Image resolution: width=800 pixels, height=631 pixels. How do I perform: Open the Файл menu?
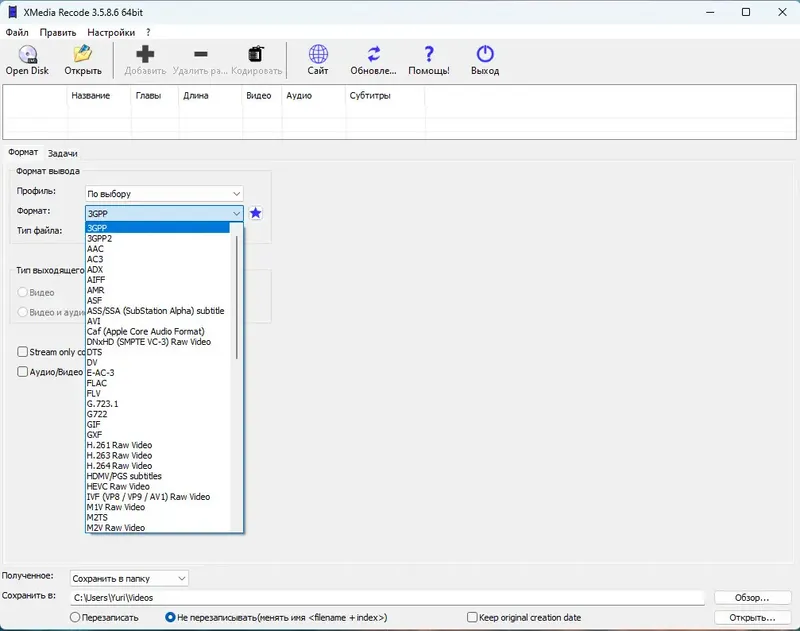tap(17, 32)
